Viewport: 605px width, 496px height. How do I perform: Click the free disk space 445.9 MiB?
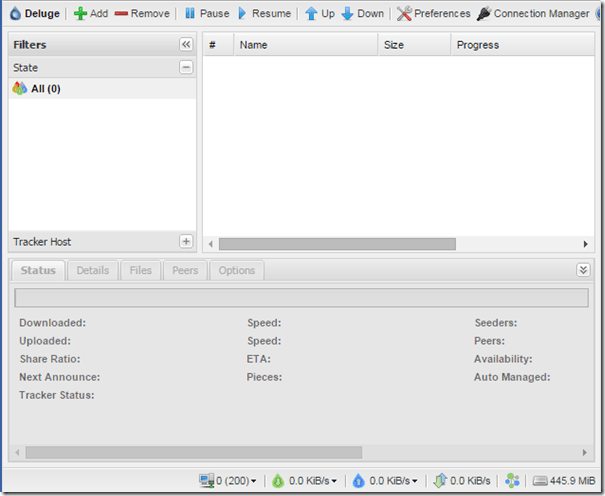(564, 481)
